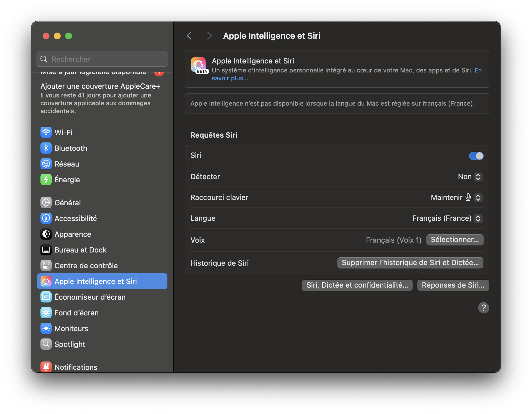Screen dimensions: 532x414
Task: Select Apple Intelligence et Siri sidebar item
Action: 102,281
